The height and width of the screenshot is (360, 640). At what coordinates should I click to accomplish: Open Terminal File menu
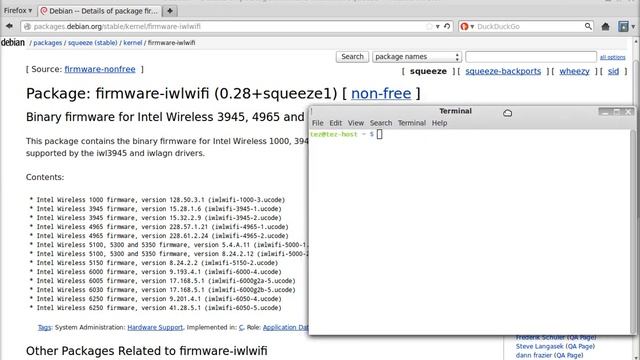[x=318, y=123]
